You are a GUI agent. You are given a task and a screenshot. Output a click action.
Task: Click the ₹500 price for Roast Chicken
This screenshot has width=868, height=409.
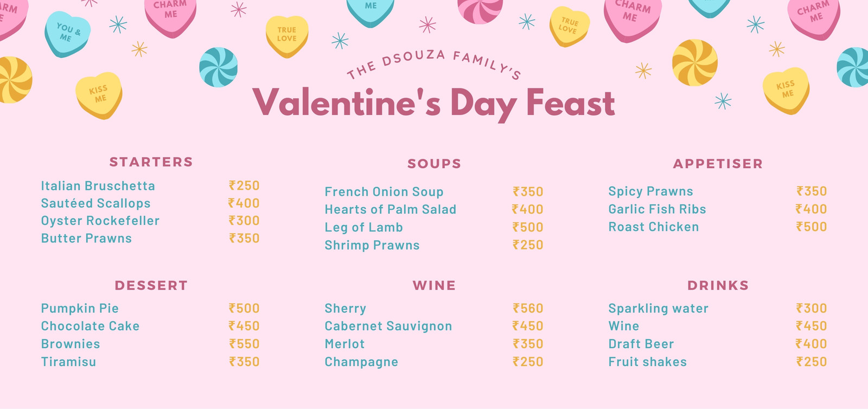pyautogui.click(x=811, y=227)
